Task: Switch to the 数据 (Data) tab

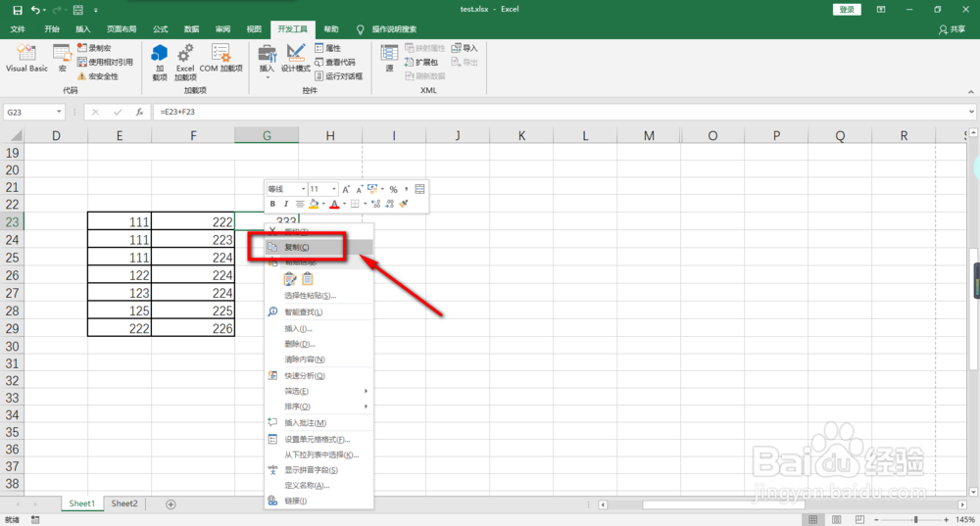Action: point(192,29)
